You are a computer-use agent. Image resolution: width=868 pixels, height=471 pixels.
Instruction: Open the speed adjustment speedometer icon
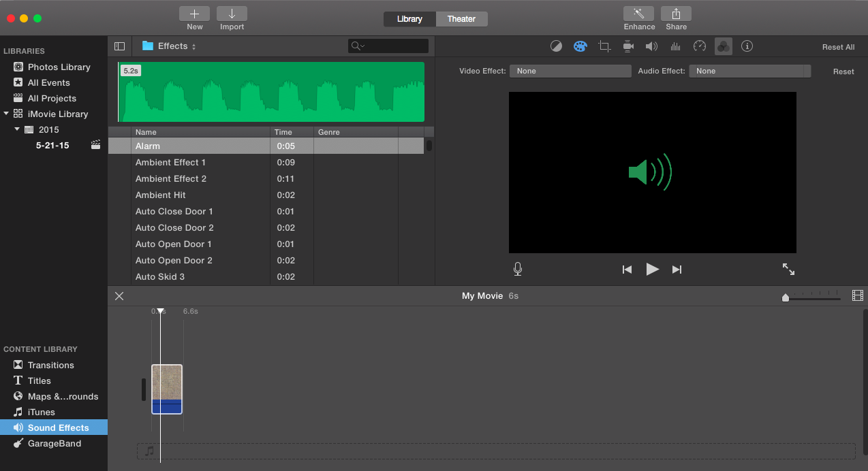coord(700,46)
